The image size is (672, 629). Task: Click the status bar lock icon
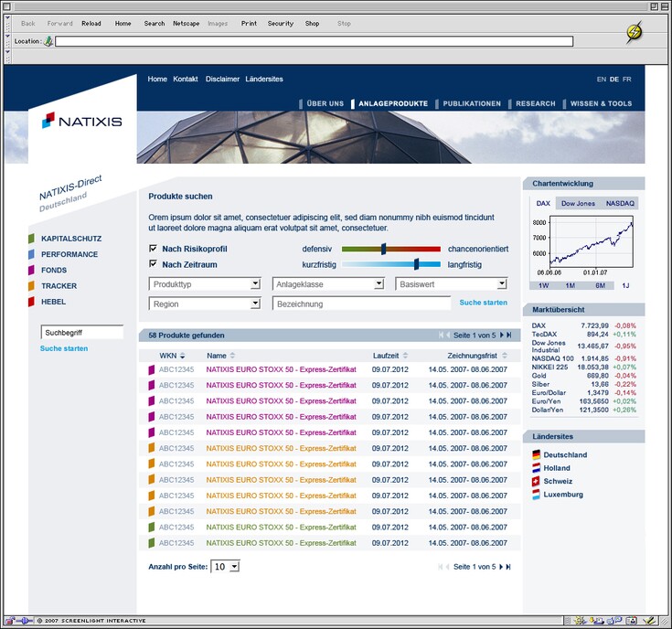(9, 621)
